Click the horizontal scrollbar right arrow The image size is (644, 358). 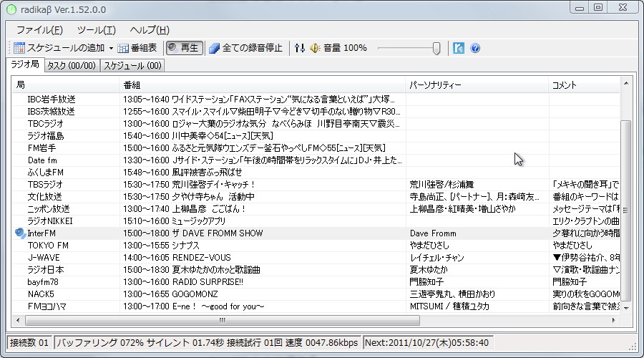614,320
